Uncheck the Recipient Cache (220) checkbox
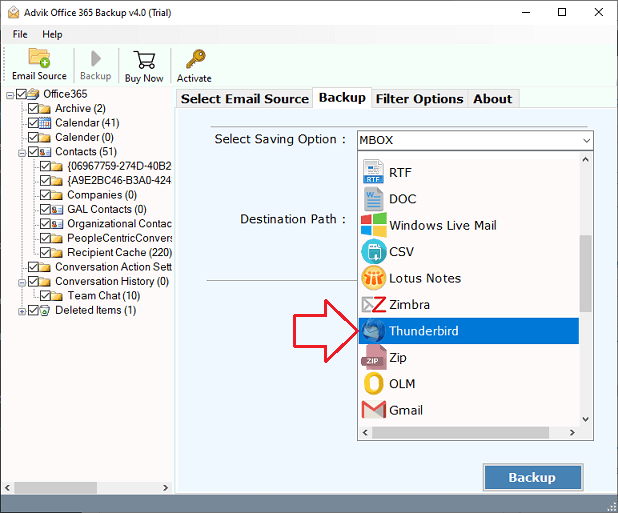This screenshot has width=618, height=513. 45,253
